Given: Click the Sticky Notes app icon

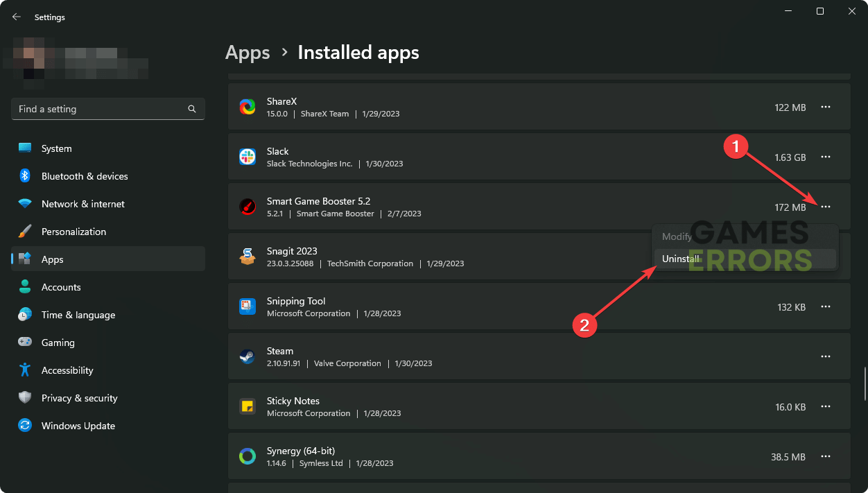Looking at the screenshot, I should (248, 406).
